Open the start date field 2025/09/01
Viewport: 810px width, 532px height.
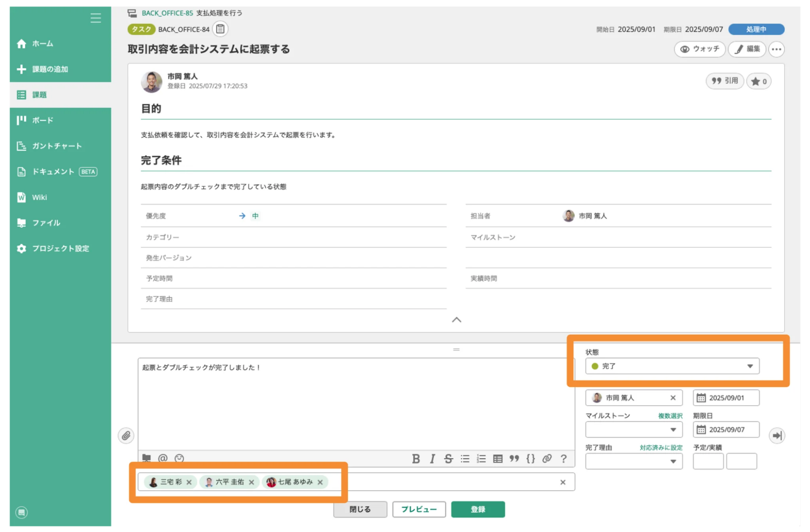pos(726,398)
